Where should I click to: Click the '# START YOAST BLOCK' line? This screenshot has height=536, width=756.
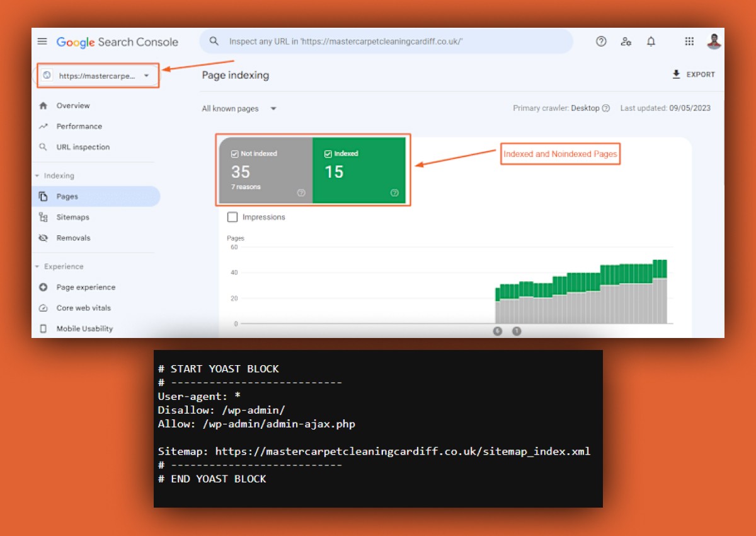tap(218, 369)
